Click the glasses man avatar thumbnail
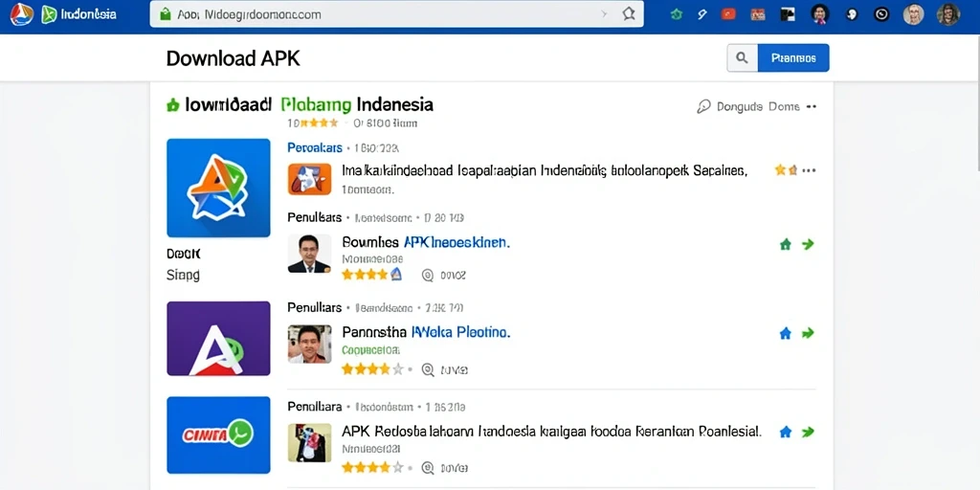This screenshot has height=490, width=980. tap(309, 344)
